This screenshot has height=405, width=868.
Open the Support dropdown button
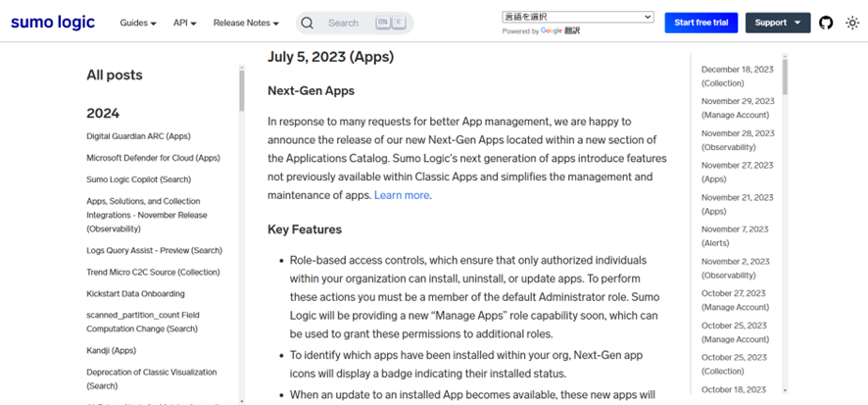[778, 23]
